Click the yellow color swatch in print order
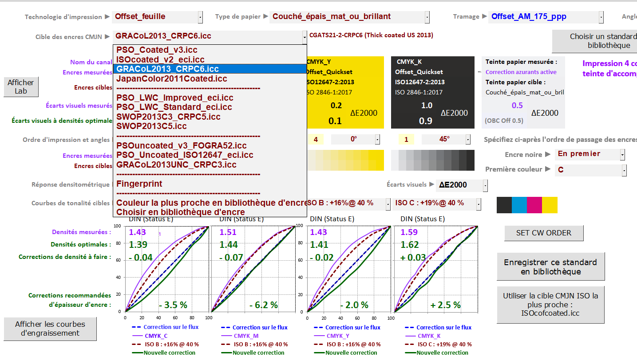The image size is (637, 364). 550,205
